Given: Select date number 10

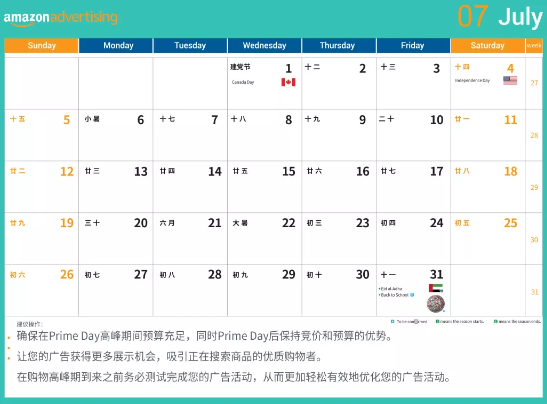Looking at the screenshot, I should [x=436, y=120].
